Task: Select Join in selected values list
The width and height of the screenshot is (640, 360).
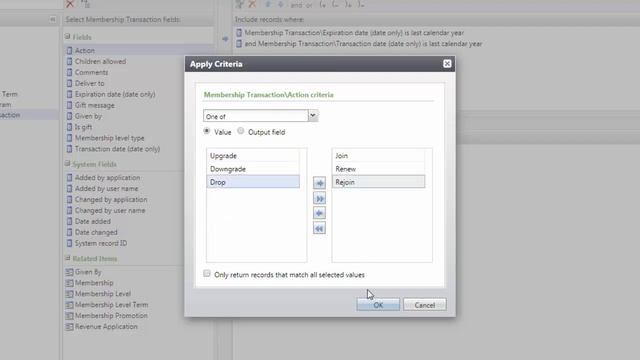Action: (x=378, y=156)
